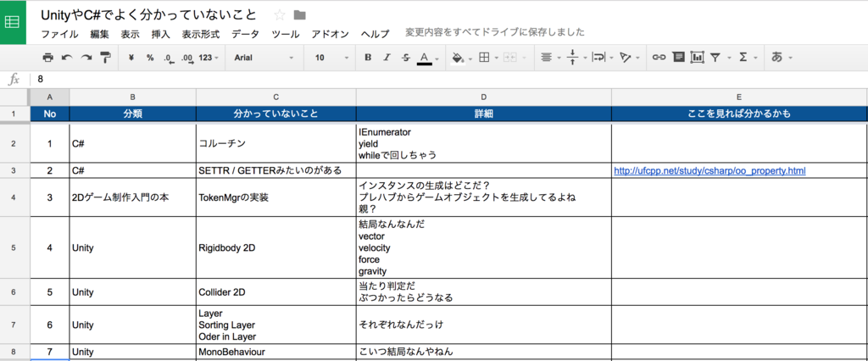Screen dimensions: 868x361
Task: Expand the functions dropdown arrow
Action: point(756,58)
